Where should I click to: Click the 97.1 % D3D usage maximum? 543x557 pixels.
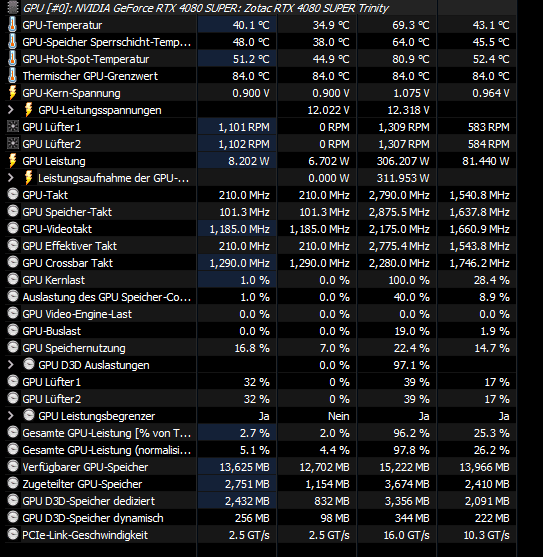tap(412, 365)
